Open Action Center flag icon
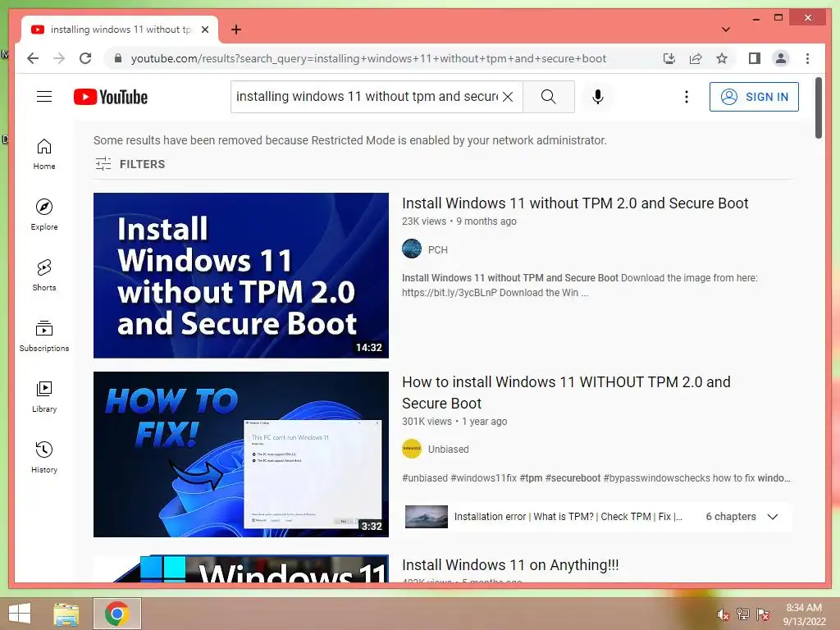This screenshot has width=840, height=630. point(763,614)
